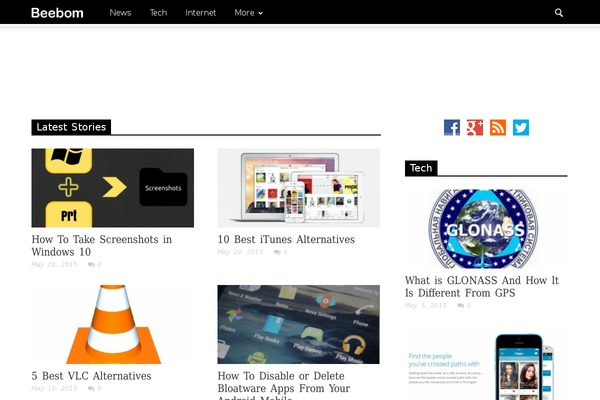Expand the More dropdown menu
Screen dimensions: 600x400
[248, 13]
